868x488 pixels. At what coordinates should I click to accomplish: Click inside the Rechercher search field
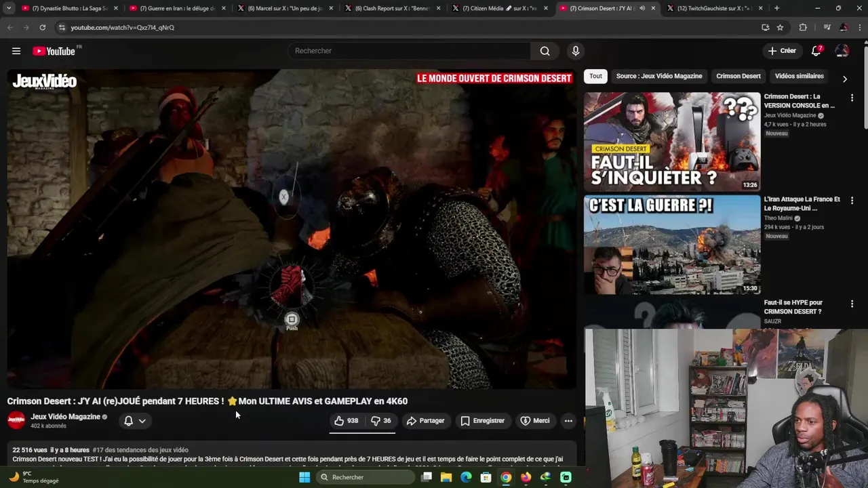tap(409, 51)
